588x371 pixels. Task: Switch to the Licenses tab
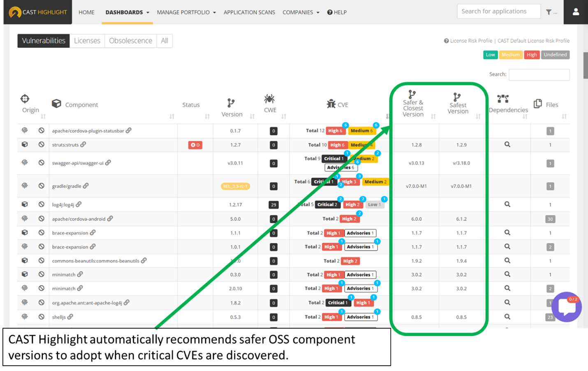87,40
